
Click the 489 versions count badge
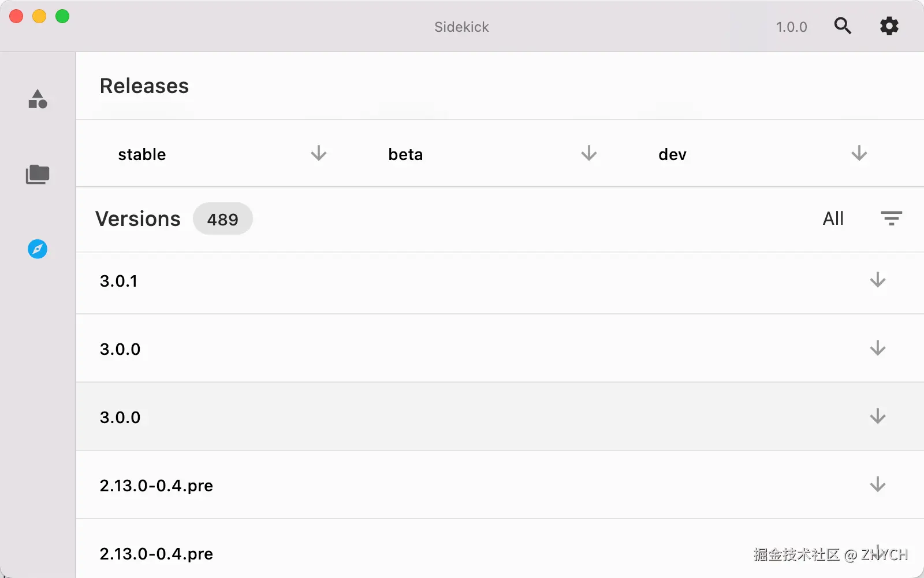pyautogui.click(x=222, y=219)
